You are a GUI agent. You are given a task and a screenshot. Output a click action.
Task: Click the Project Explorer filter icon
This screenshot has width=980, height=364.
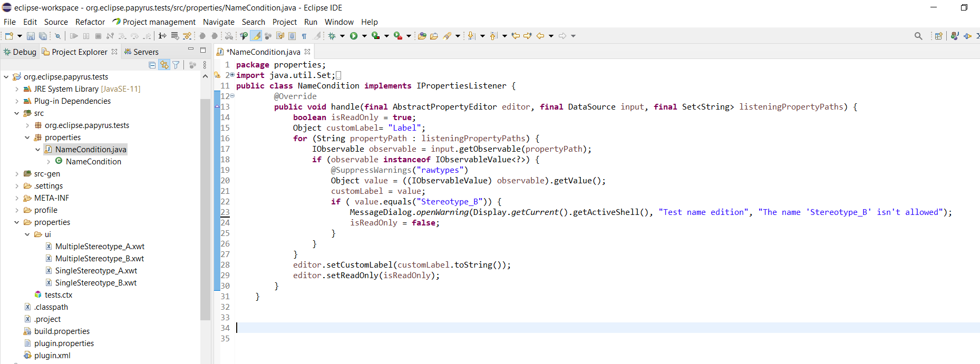(176, 65)
